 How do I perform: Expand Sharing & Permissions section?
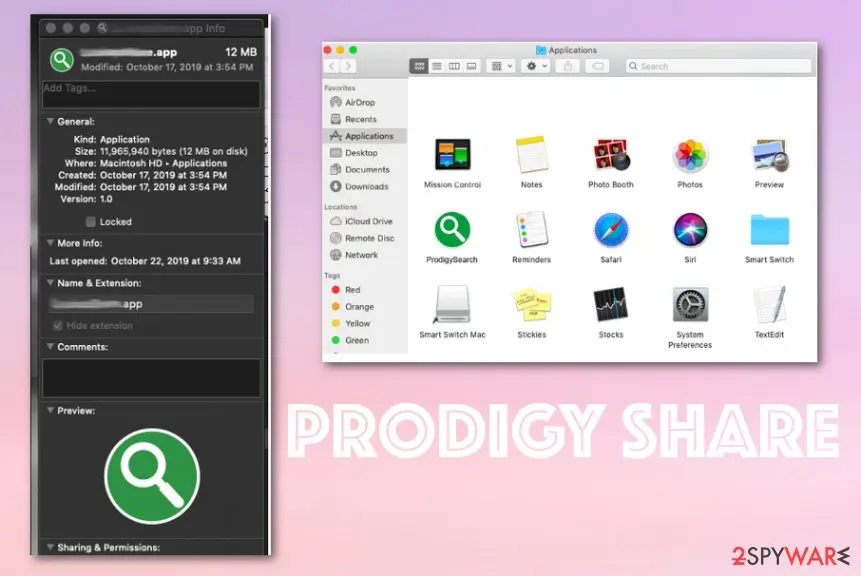coord(51,547)
